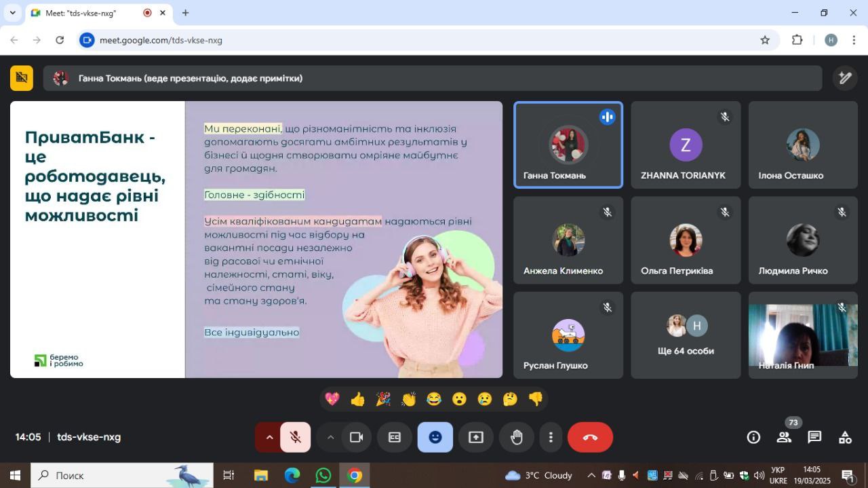Send the thumbs down reaction
The width and height of the screenshot is (868, 488).
click(536, 399)
